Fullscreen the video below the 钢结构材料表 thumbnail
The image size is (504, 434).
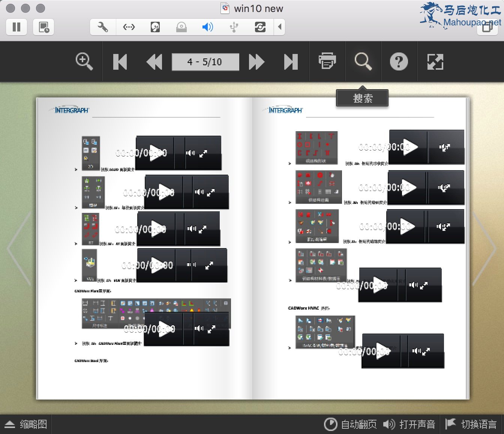click(424, 286)
